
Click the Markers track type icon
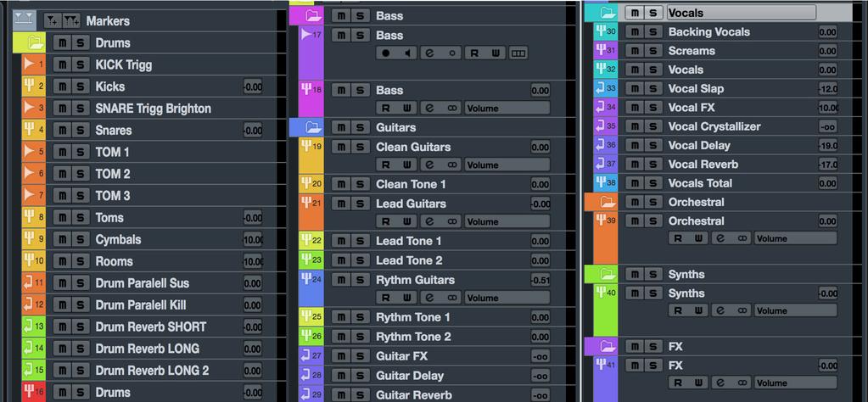24,20
